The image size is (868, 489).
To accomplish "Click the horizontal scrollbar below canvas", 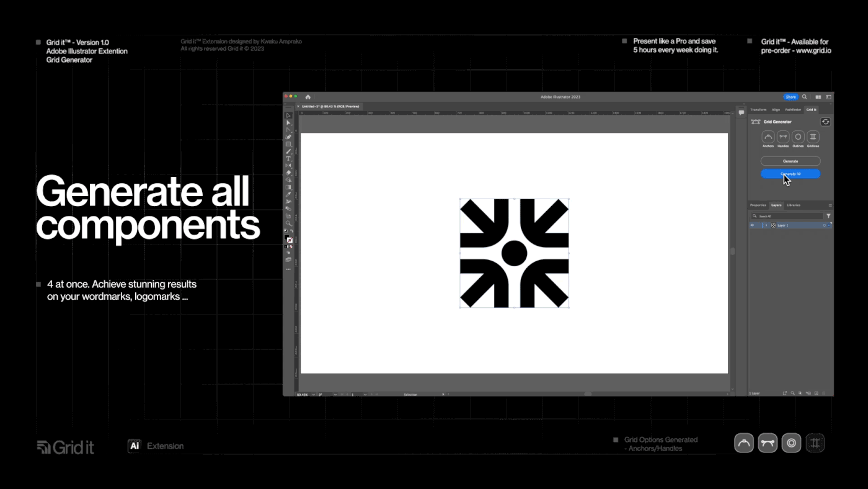I will click(588, 394).
